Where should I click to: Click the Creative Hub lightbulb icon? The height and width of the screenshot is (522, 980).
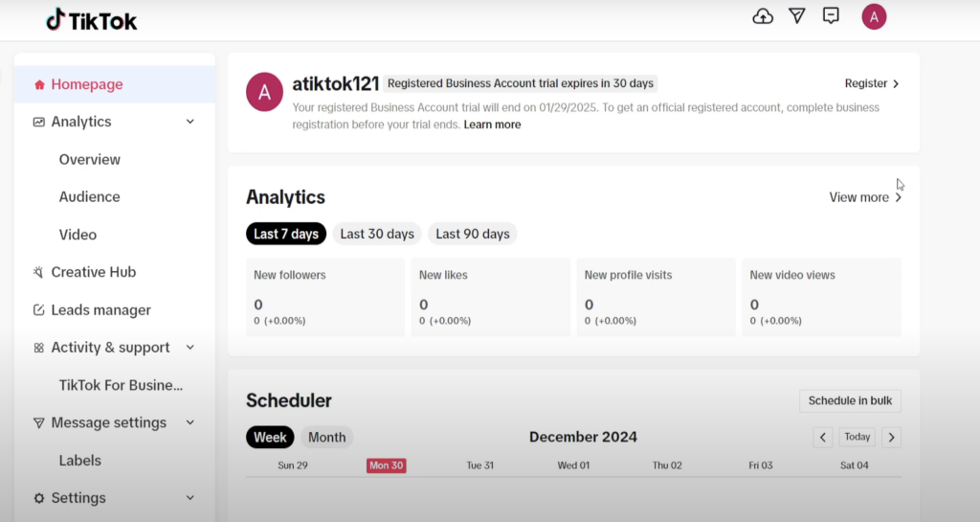pyautogui.click(x=38, y=272)
